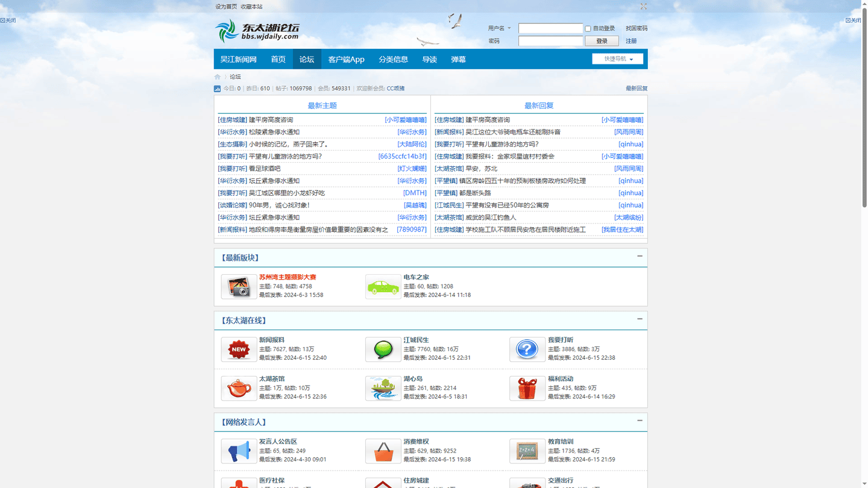Screen dimensions: 868x488
Task: Click the statistics chart icon
Action: tap(218, 89)
